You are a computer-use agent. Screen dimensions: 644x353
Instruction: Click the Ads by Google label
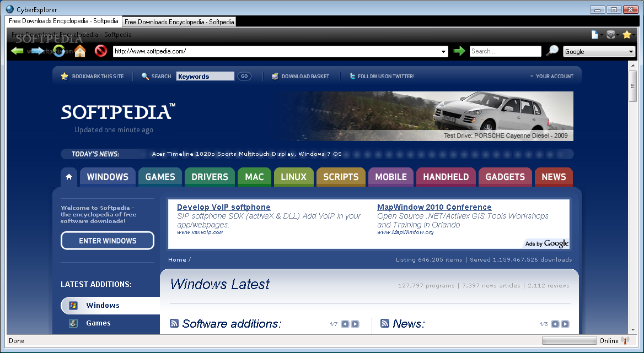coord(547,243)
